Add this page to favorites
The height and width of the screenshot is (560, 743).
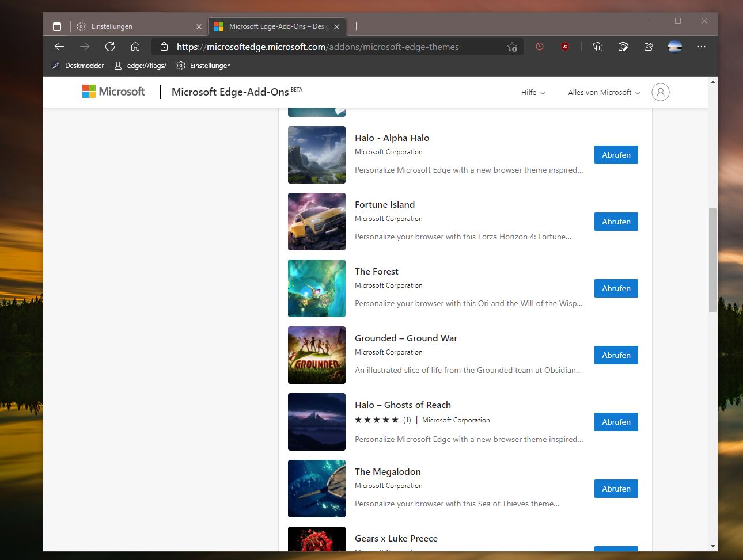(512, 47)
